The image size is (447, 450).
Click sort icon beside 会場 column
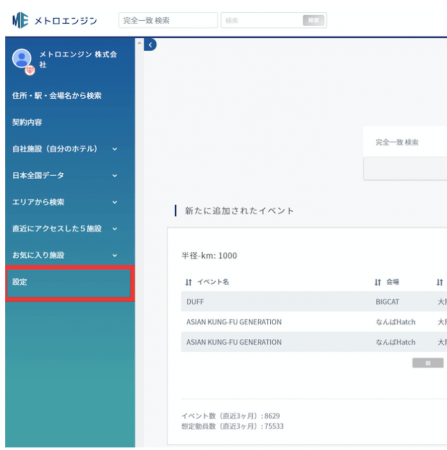(x=378, y=282)
